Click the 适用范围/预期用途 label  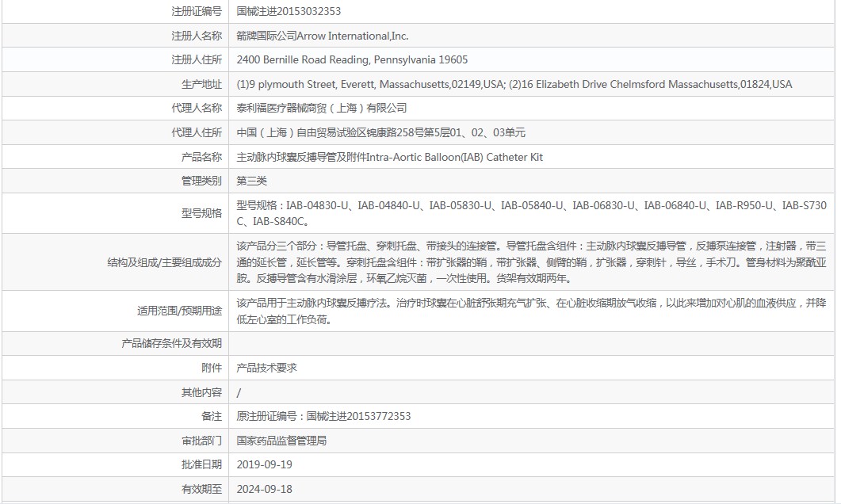pyautogui.click(x=179, y=311)
